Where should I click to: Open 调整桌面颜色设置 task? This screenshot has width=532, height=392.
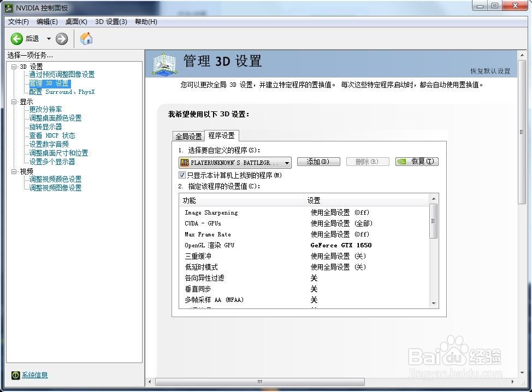55,118
